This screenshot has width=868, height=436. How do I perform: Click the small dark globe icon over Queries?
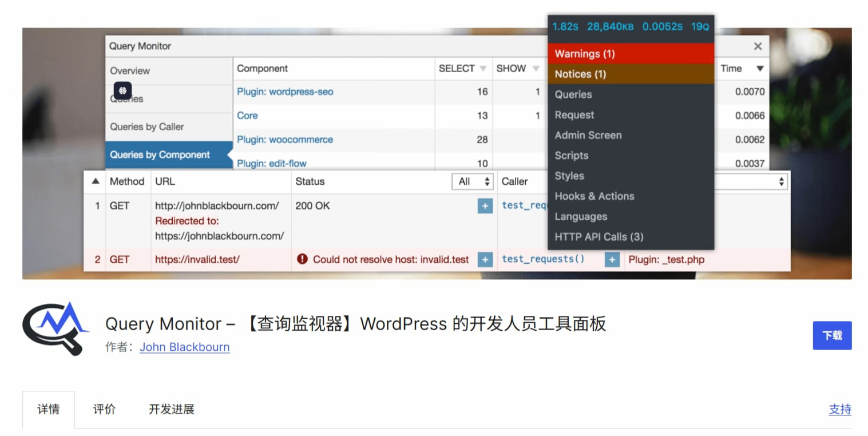(122, 90)
